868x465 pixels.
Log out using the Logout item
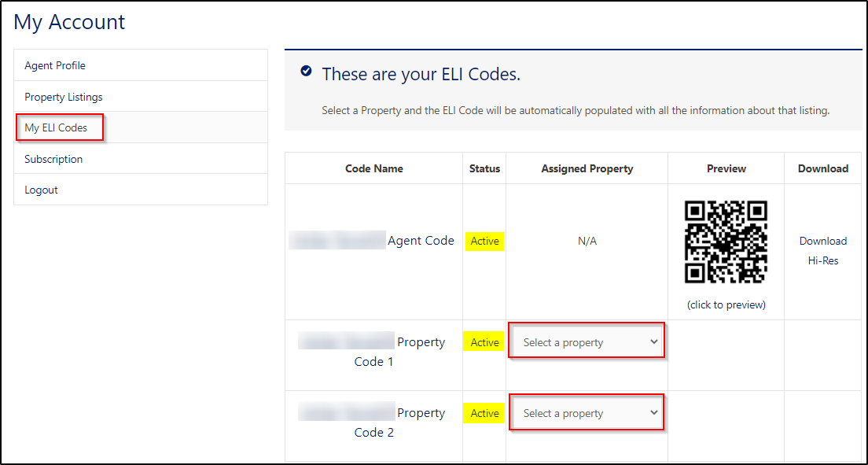(41, 190)
